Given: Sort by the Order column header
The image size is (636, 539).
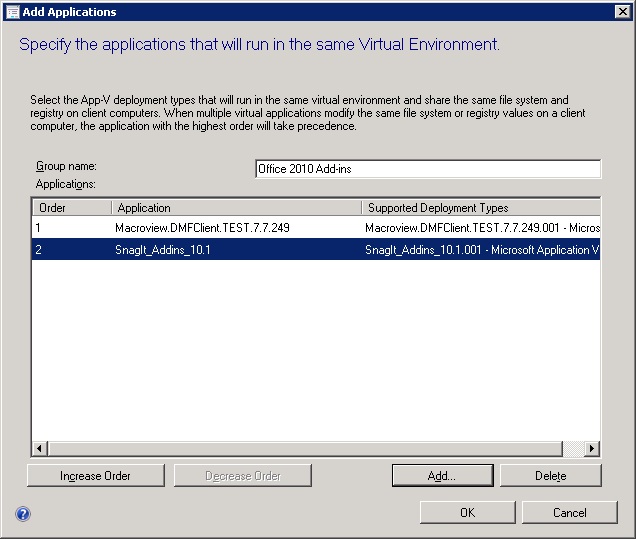Looking at the screenshot, I should pos(71,208).
